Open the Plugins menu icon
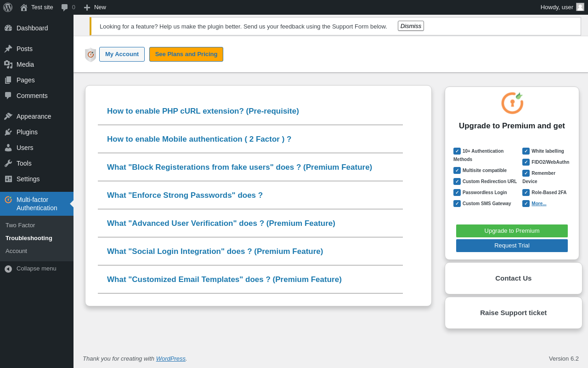Screen dimensions: 588x368 tap(8, 132)
